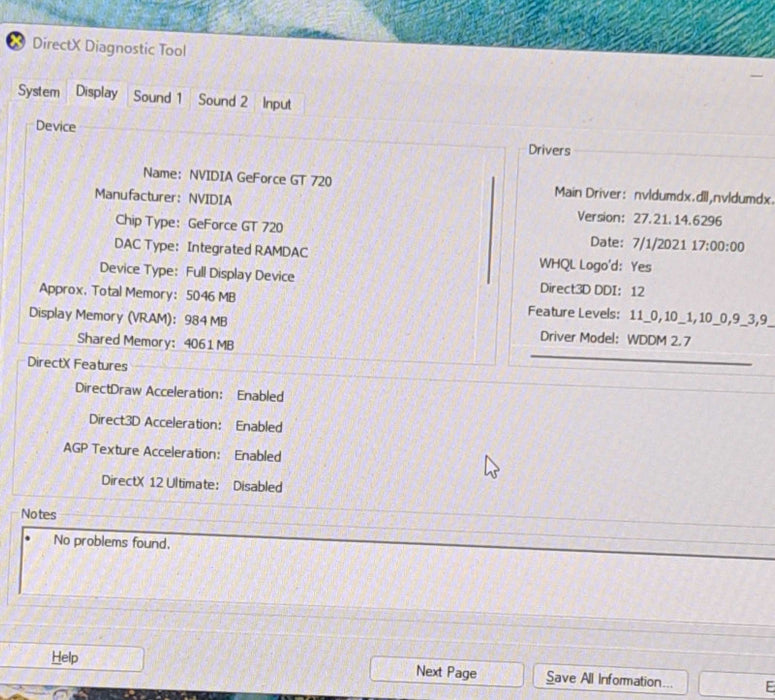Open the Sound 2 tab
The width and height of the screenshot is (775, 700).
(x=222, y=100)
